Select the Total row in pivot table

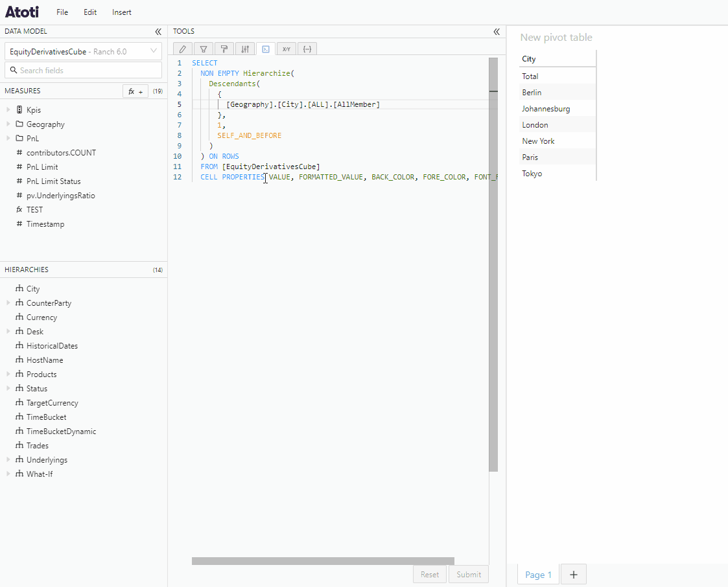(x=557, y=76)
